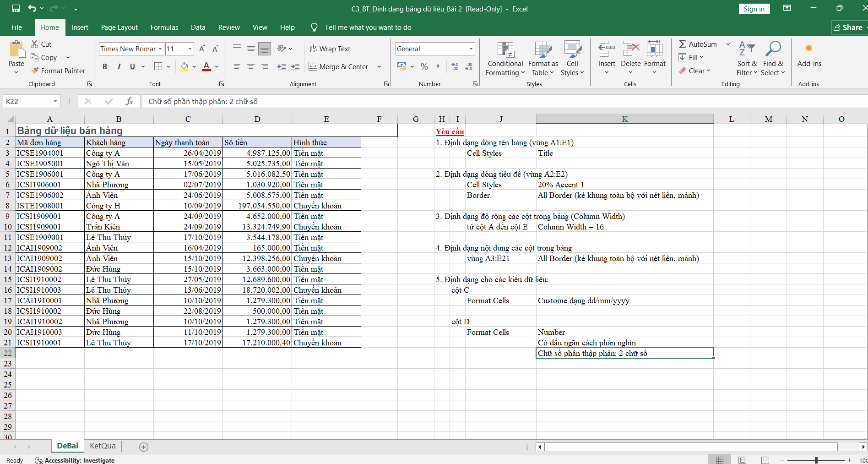Open the number format General dropdown
868x464 pixels.
pyautogui.click(x=471, y=49)
